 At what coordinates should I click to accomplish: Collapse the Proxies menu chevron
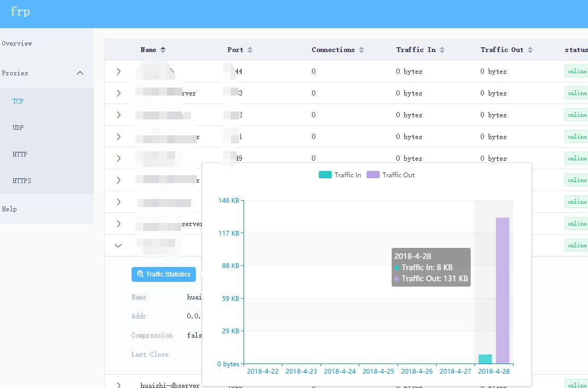(80, 73)
